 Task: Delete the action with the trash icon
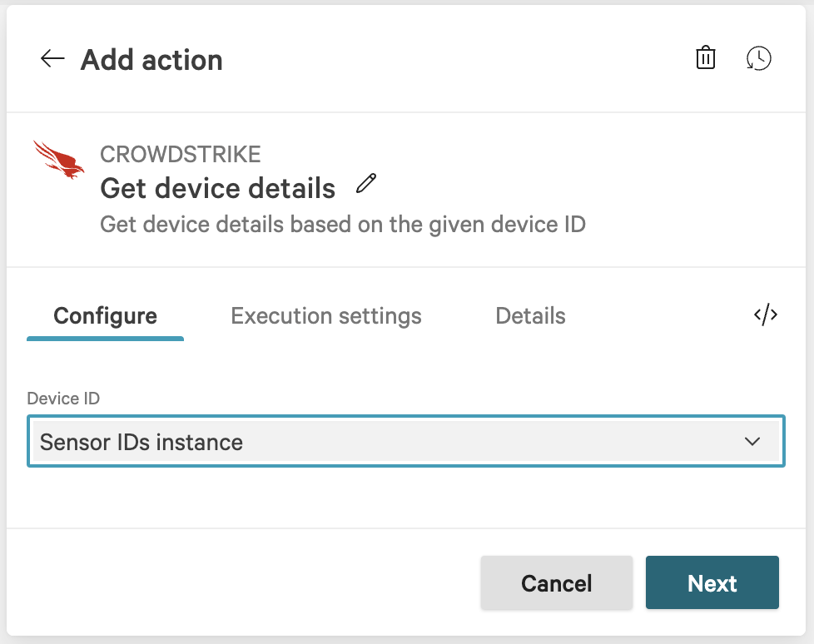click(x=705, y=58)
